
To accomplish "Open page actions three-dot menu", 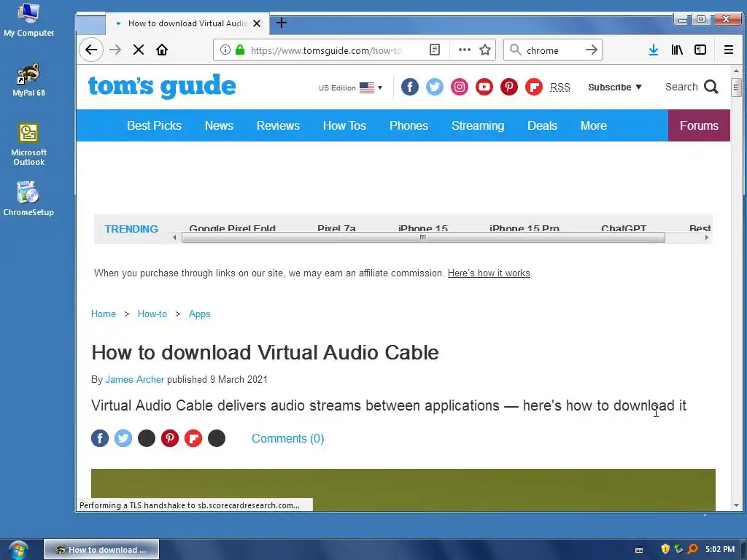I will (465, 50).
